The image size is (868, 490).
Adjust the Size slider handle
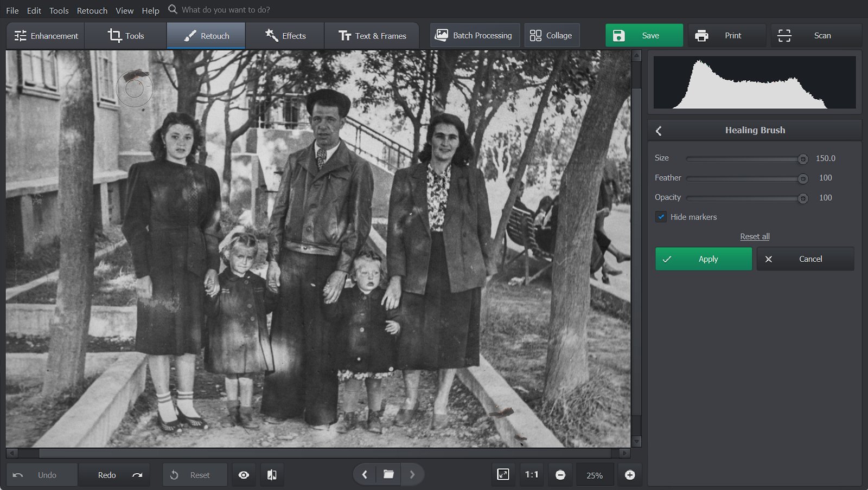tap(803, 159)
